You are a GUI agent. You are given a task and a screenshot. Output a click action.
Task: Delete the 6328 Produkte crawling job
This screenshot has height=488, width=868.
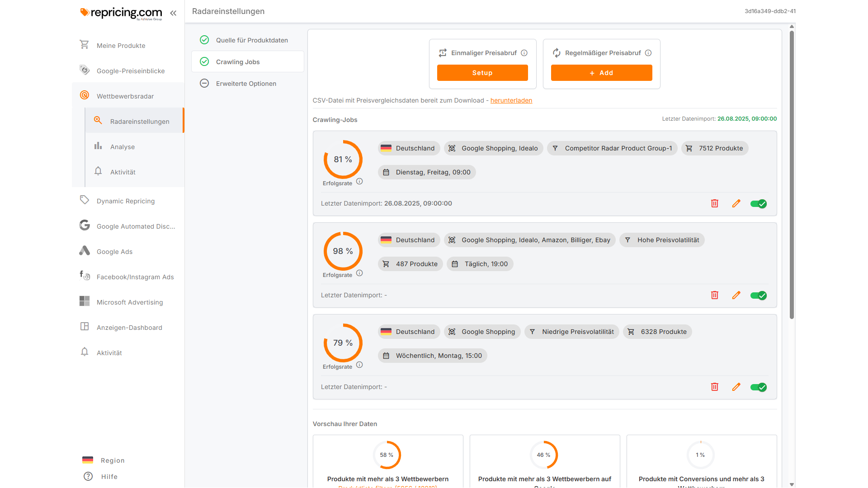(715, 387)
